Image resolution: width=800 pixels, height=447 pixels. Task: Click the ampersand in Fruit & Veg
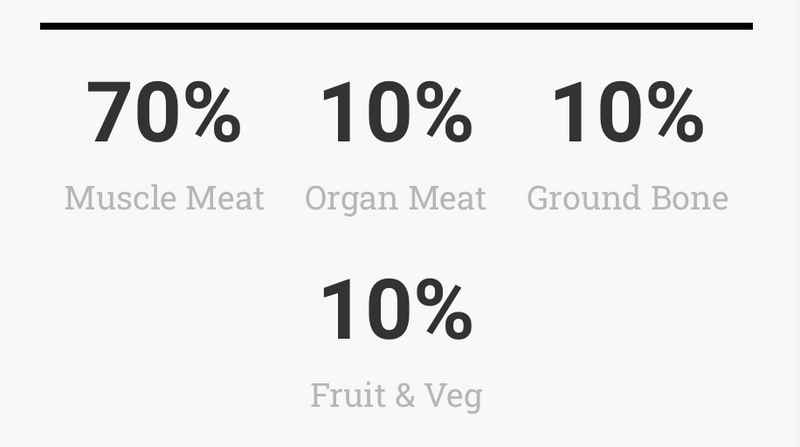(405, 395)
